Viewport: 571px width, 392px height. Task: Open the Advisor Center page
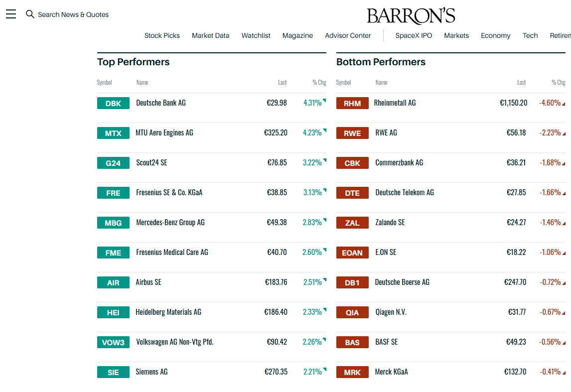point(348,36)
